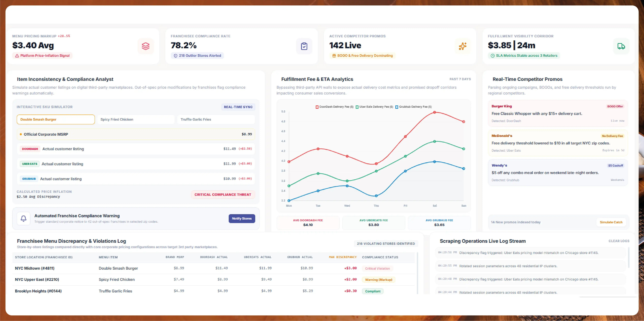Image resolution: width=644 pixels, height=321 pixels.
Task: Click the MAX DISCREPANCY column header
Action: pyautogui.click(x=343, y=257)
